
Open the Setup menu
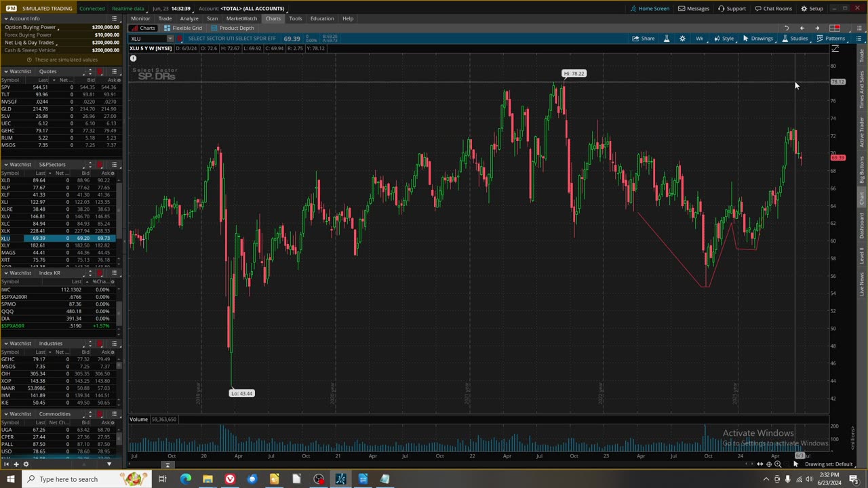point(812,9)
